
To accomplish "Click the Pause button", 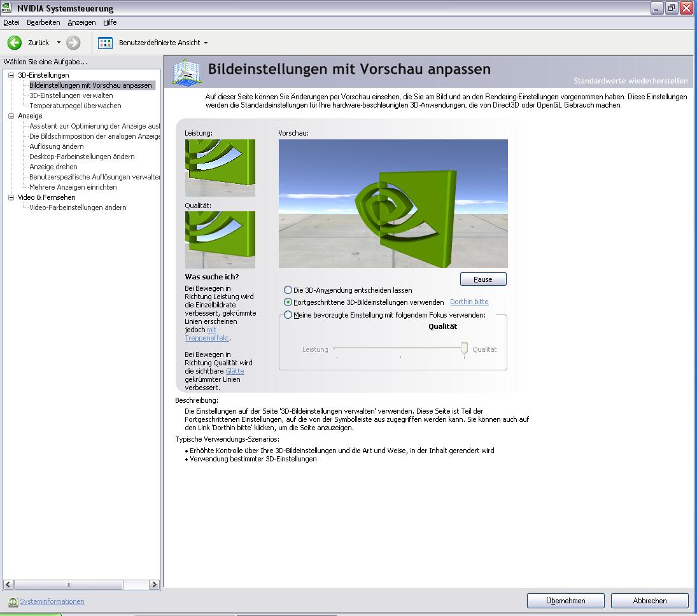I will click(x=483, y=279).
